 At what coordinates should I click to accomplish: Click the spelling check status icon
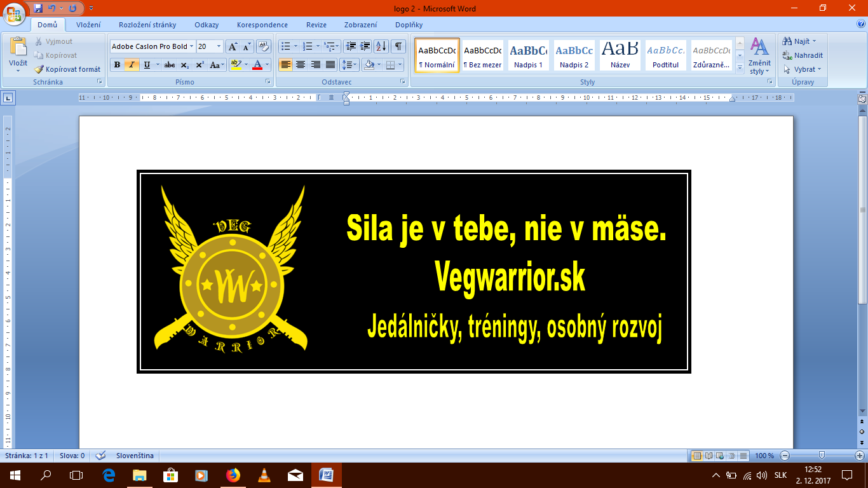pos(100,456)
